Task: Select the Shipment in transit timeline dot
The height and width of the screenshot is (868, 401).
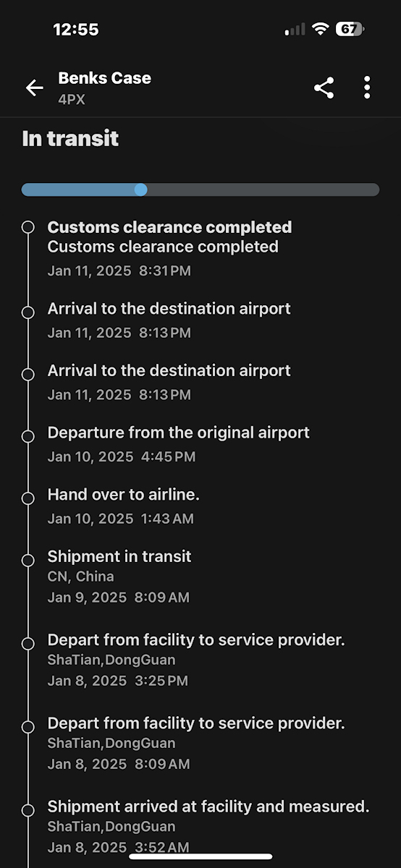Action: [28, 560]
